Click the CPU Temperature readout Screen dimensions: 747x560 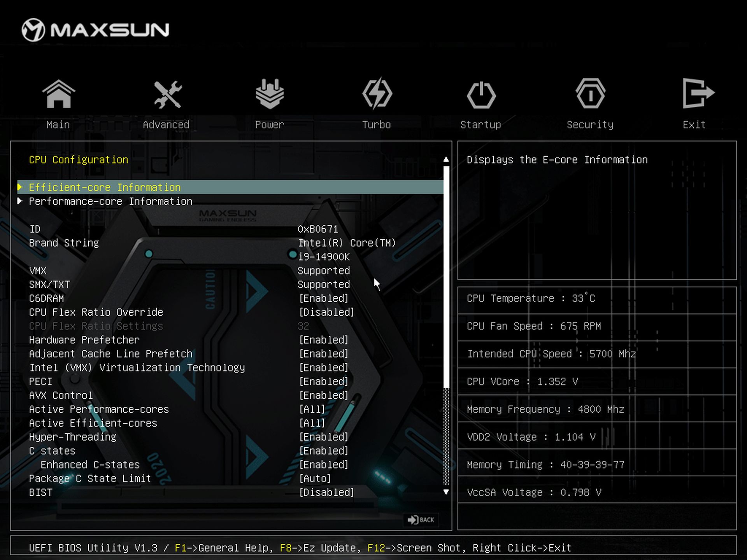(531, 298)
